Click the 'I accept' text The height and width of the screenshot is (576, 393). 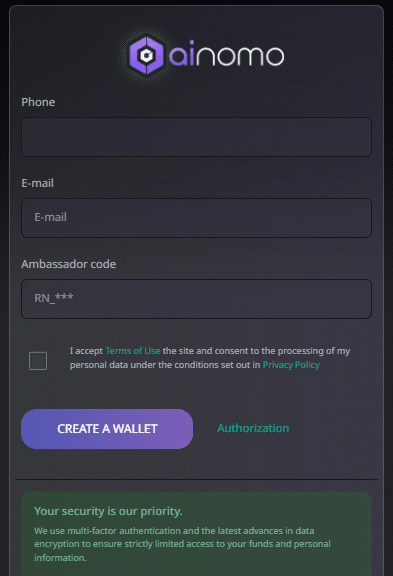point(86,351)
